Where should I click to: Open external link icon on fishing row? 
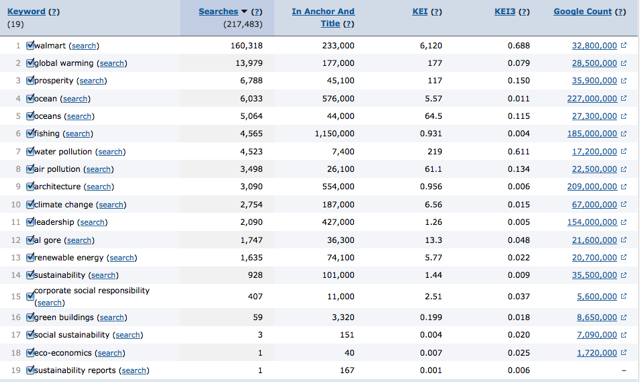pos(623,133)
